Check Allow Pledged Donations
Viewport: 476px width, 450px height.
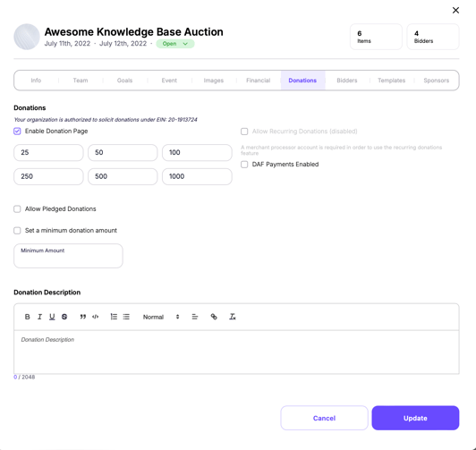[17, 209]
